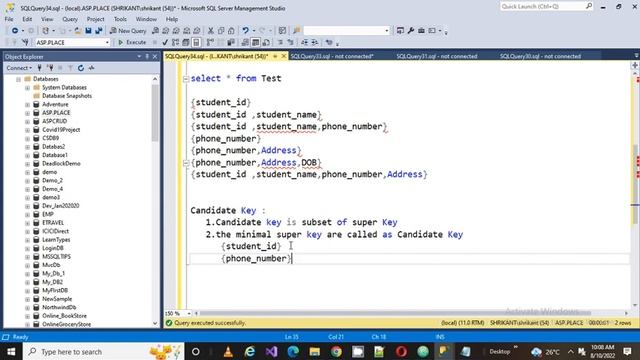Click the Paste icon in toolbar
The height and width of the screenshot is (360, 640).
click(x=231, y=31)
